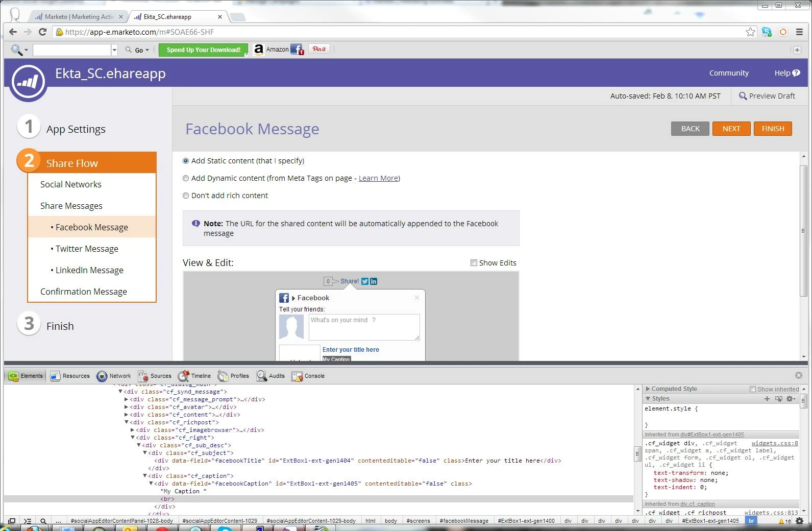Close the Facebook preview dialog
This screenshot has width=812, height=531.
[x=417, y=298]
